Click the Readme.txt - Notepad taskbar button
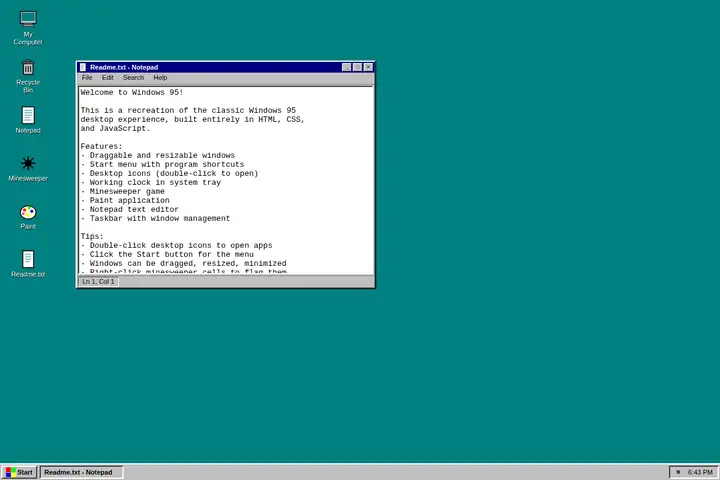Screen dimensions: 720x480 [x=82, y=472]
